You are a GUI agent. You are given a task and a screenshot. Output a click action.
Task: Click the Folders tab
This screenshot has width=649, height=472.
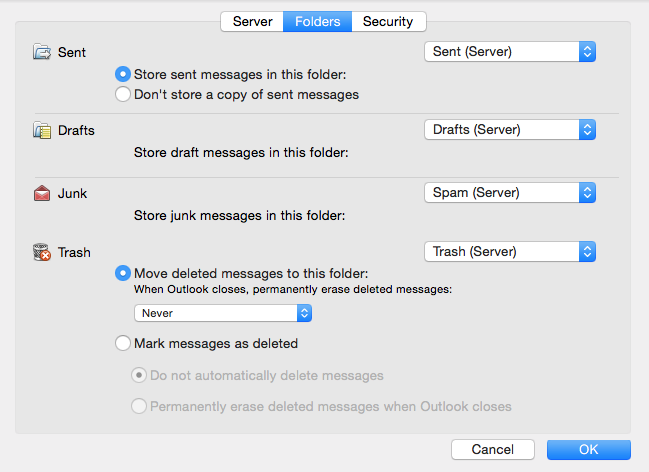click(x=317, y=21)
